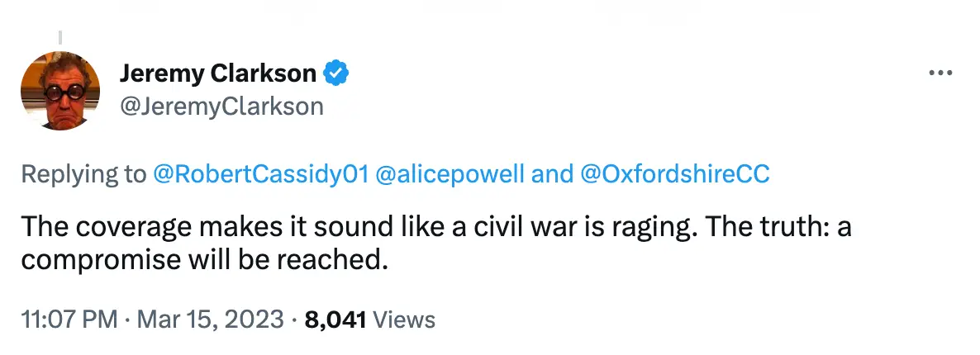Visit the @OxfordshireCC mention link
980x355 pixels.
click(674, 174)
